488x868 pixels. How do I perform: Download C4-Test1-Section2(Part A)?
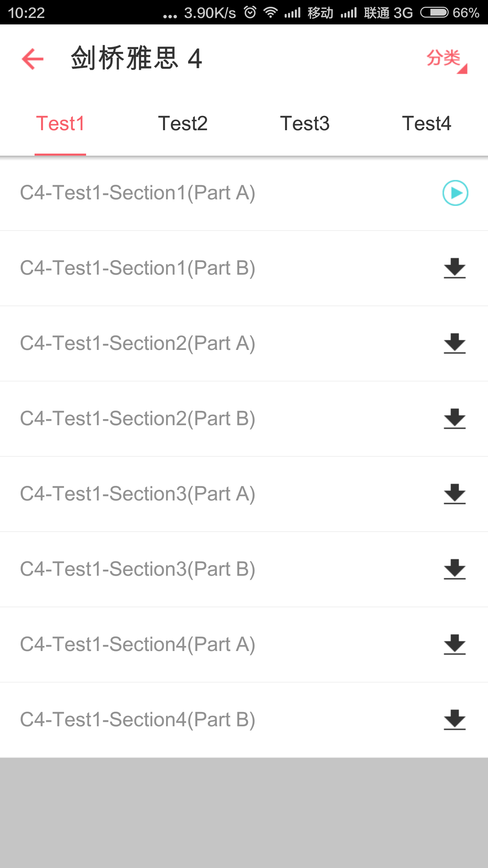[x=454, y=343]
